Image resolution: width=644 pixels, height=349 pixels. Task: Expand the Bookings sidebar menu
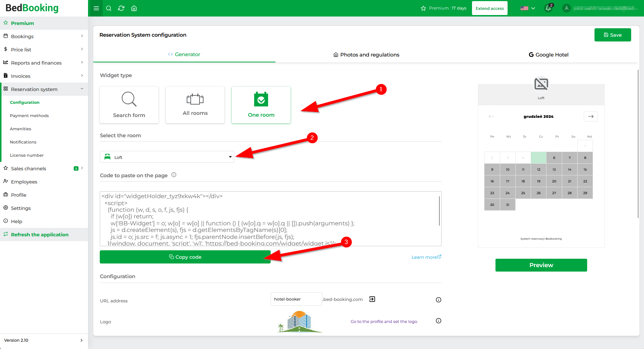pos(44,36)
